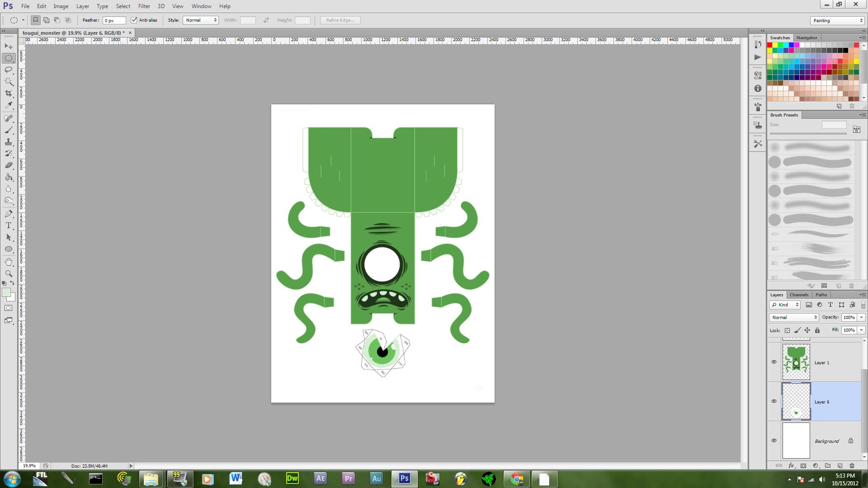Select the Blur tool
868x488 pixels.
(9, 189)
